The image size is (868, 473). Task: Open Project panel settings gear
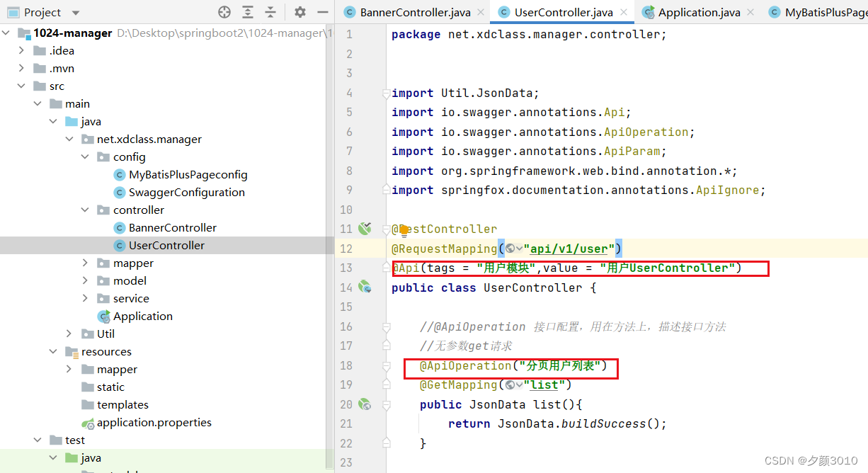point(300,12)
